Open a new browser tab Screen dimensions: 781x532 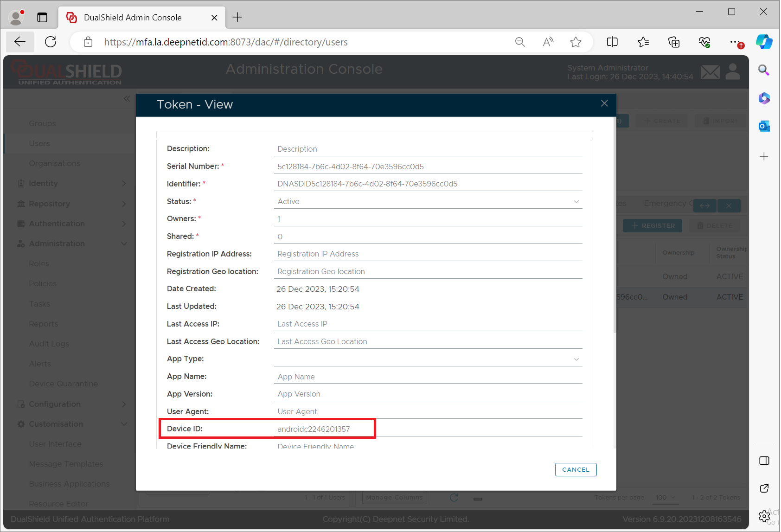(x=237, y=17)
